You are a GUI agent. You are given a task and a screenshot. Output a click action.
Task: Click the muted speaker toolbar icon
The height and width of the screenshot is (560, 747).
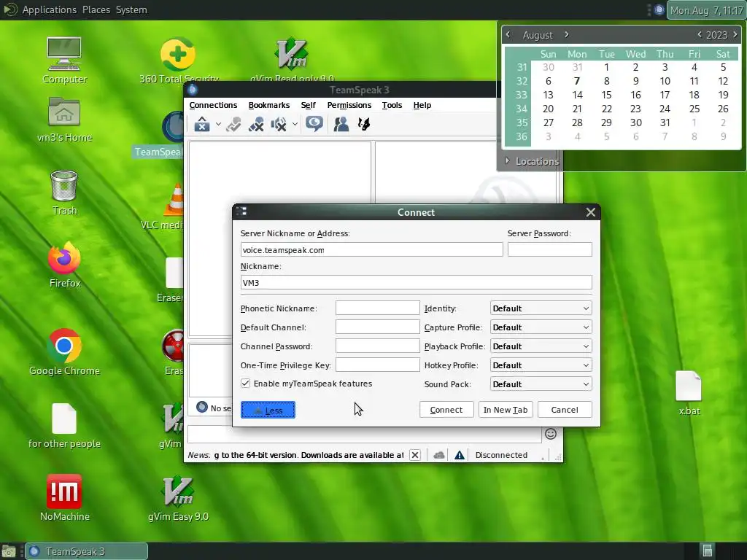(279, 124)
